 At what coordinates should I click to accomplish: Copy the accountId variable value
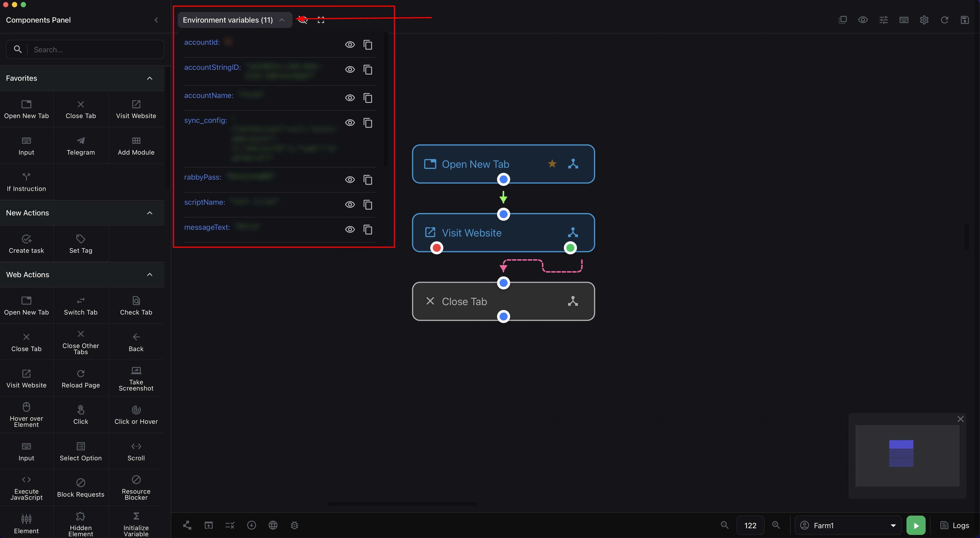click(x=367, y=45)
